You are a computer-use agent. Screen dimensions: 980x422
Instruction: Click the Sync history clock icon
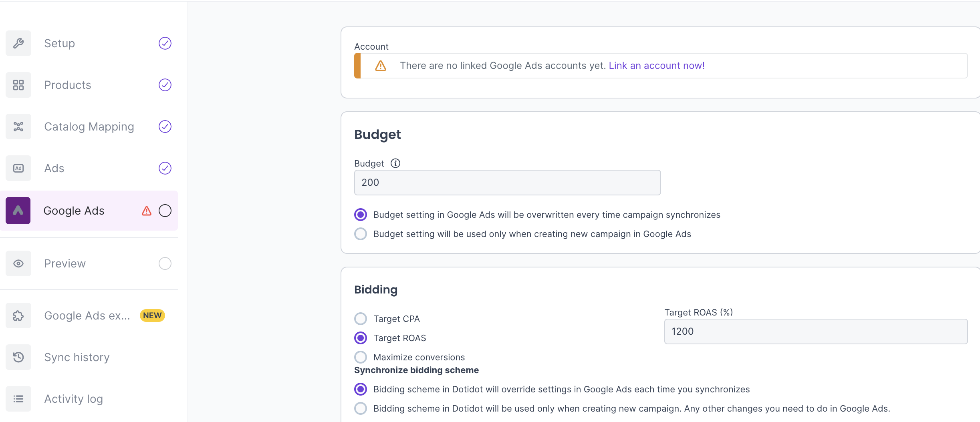click(x=18, y=357)
